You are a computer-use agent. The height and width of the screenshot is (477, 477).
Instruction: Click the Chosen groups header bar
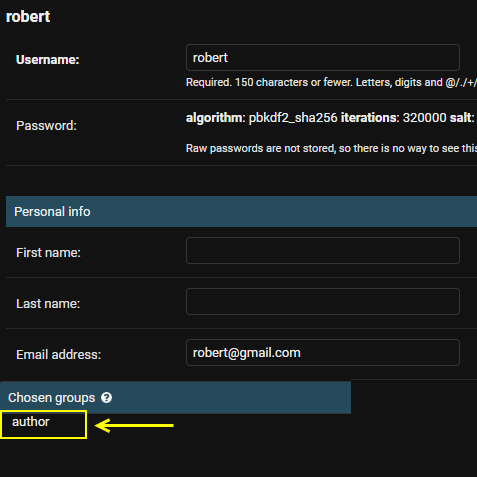(x=175, y=398)
